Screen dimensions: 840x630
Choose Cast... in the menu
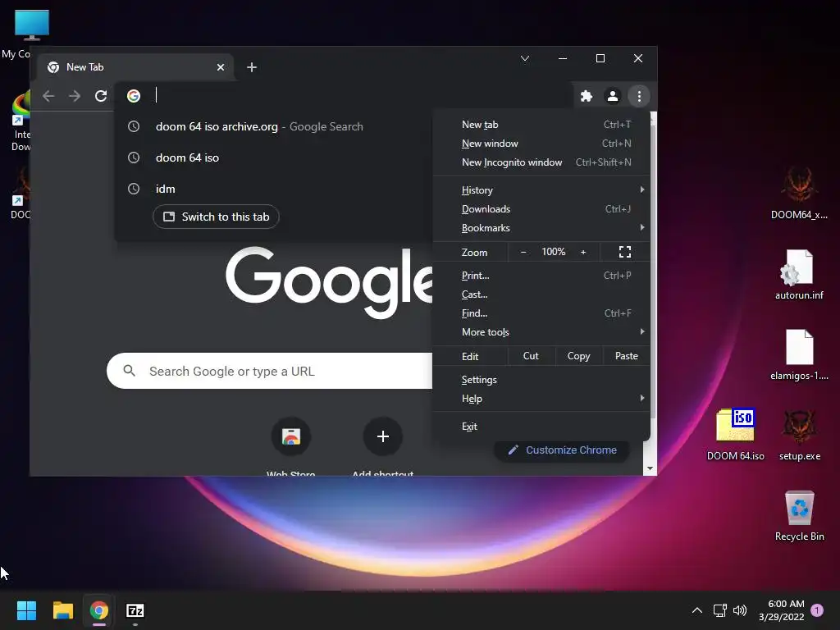tap(541, 294)
